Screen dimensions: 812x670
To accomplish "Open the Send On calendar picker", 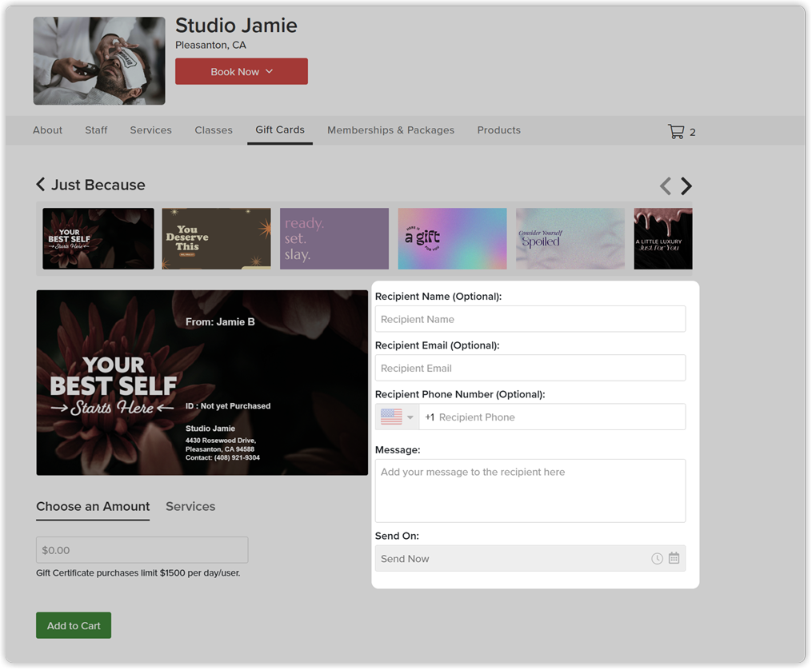I will [674, 558].
